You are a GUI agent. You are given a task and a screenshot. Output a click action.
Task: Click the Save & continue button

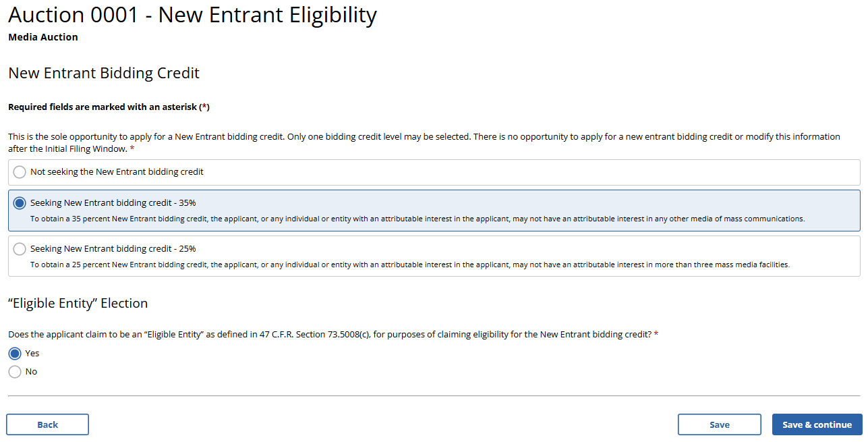point(817,424)
